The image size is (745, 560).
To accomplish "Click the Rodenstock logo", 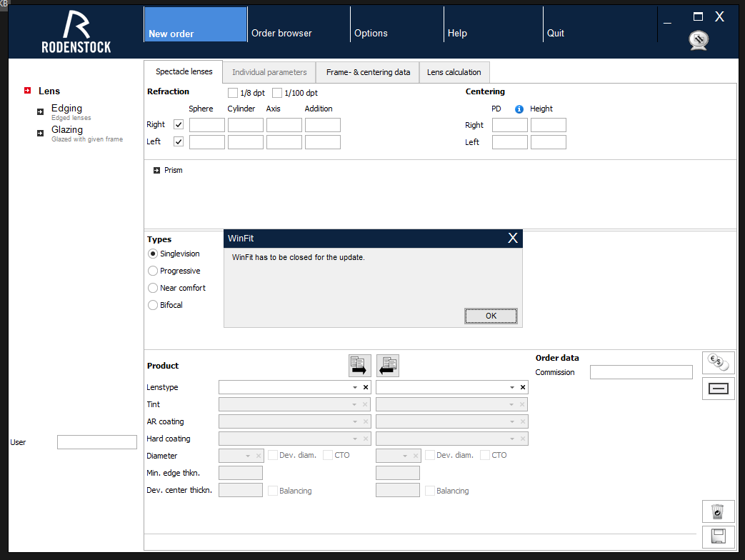I will pyautogui.click(x=76, y=31).
